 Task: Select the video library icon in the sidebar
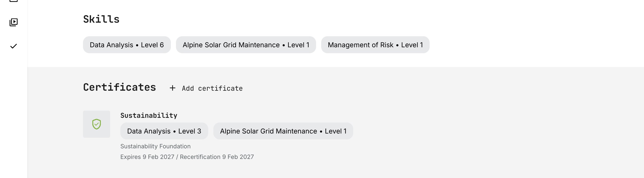click(x=14, y=22)
